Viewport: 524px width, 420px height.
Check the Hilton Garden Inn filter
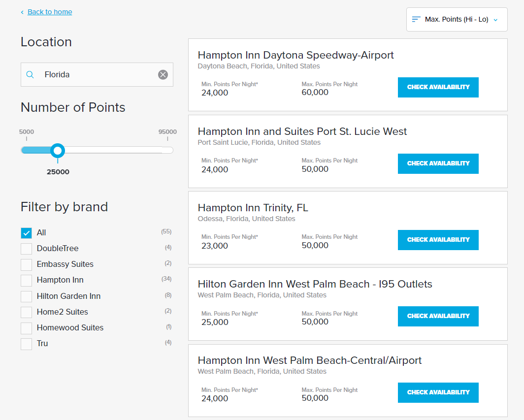(x=26, y=296)
